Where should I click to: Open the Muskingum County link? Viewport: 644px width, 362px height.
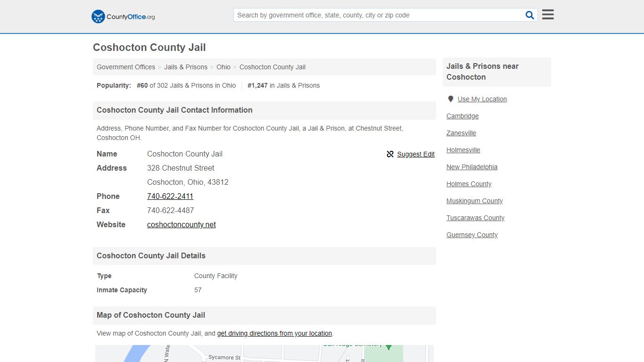[x=475, y=201]
